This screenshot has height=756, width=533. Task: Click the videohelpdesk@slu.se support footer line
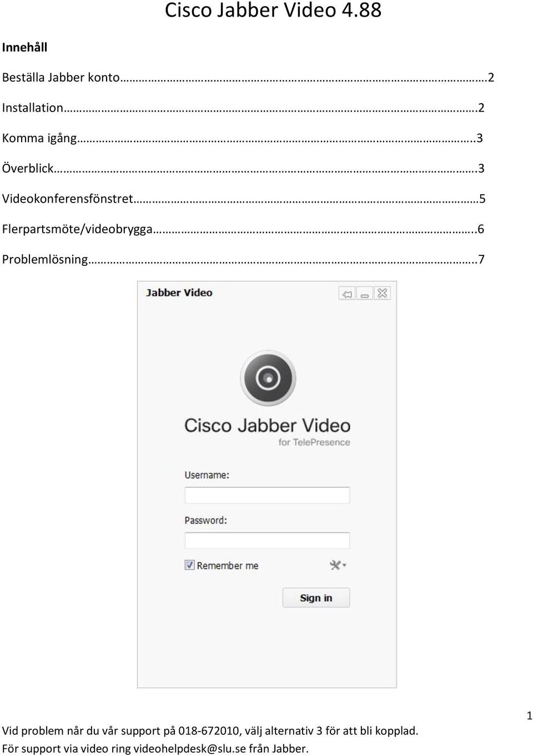click(155, 748)
